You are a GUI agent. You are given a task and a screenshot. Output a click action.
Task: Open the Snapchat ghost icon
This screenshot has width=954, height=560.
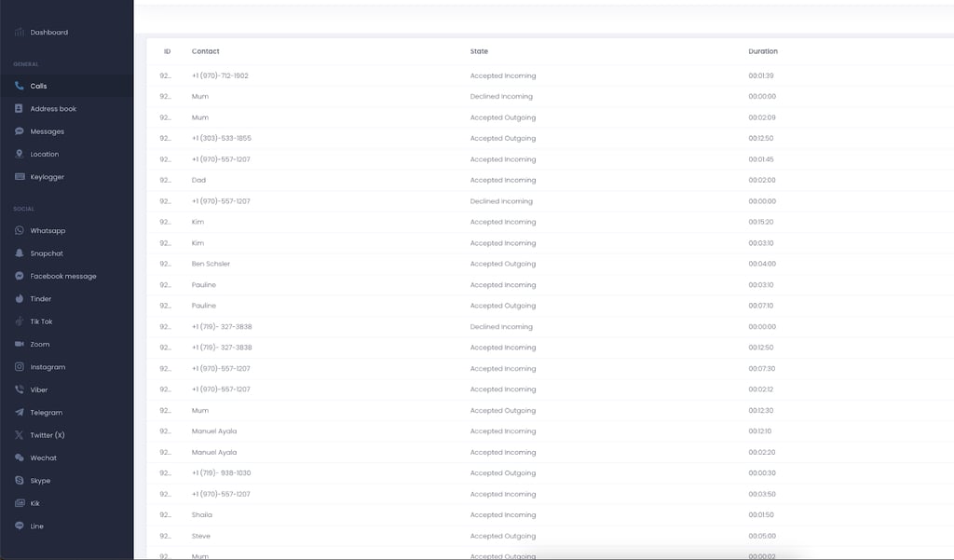point(20,253)
